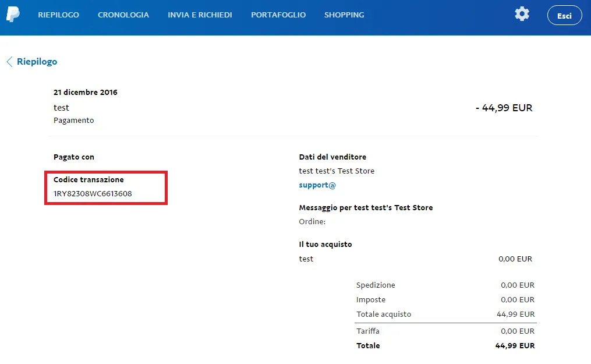Click the back chevron beside Riepilogo
591x364 pixels.
(9, 62)
